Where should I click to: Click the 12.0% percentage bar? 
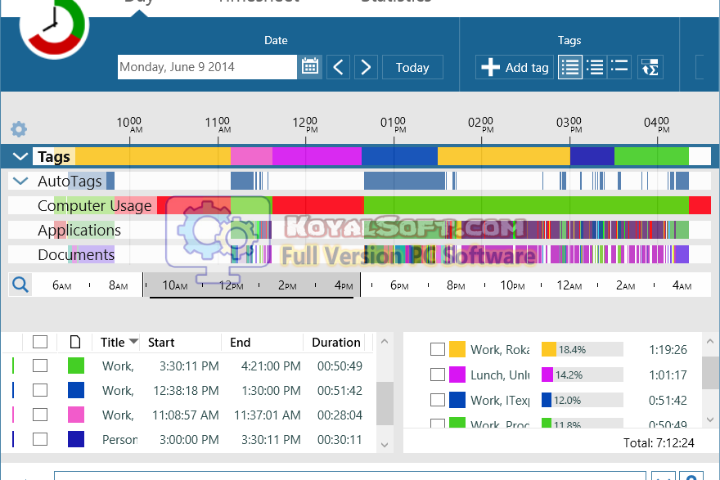coord(582,400)
